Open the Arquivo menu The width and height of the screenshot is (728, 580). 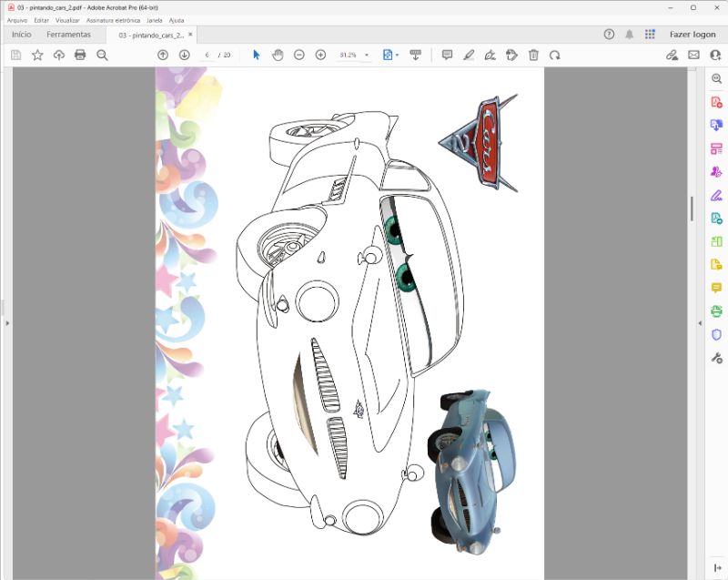tap(17, 20)
